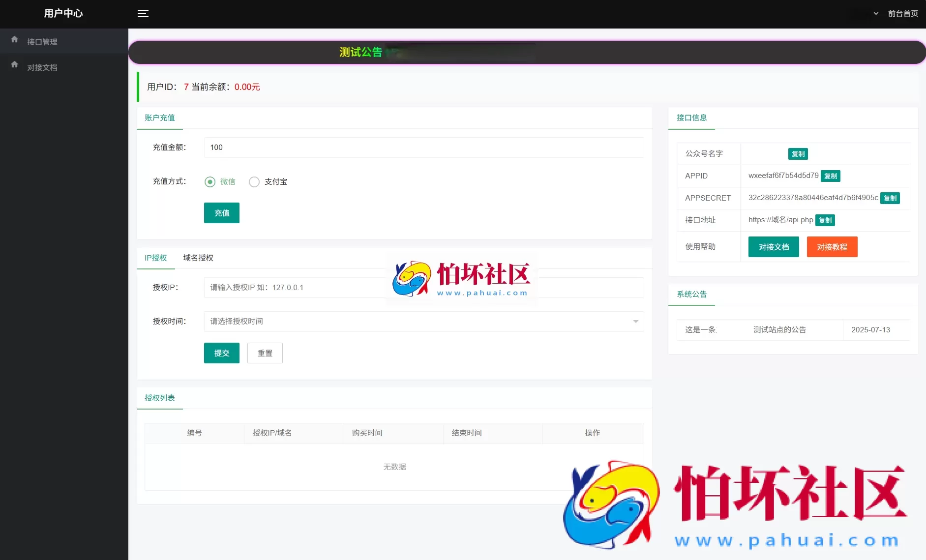
Task: Select the IP授权 tab
Action: [155, 258]
